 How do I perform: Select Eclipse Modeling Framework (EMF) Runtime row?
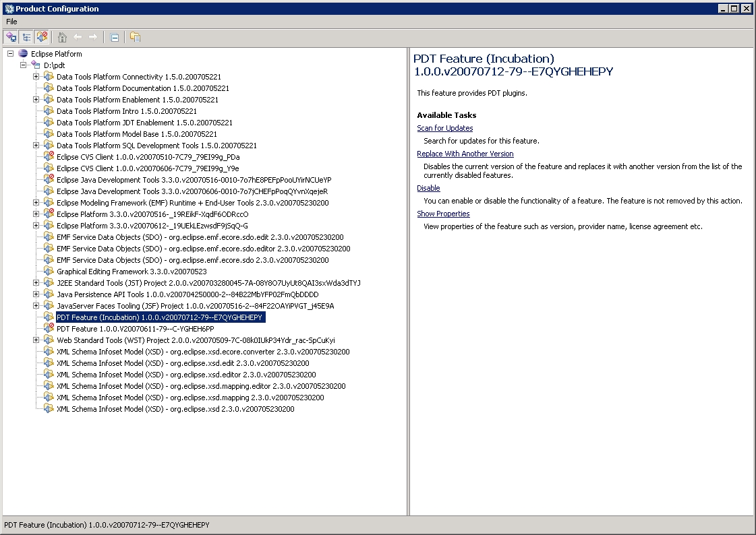coord(193,203)
